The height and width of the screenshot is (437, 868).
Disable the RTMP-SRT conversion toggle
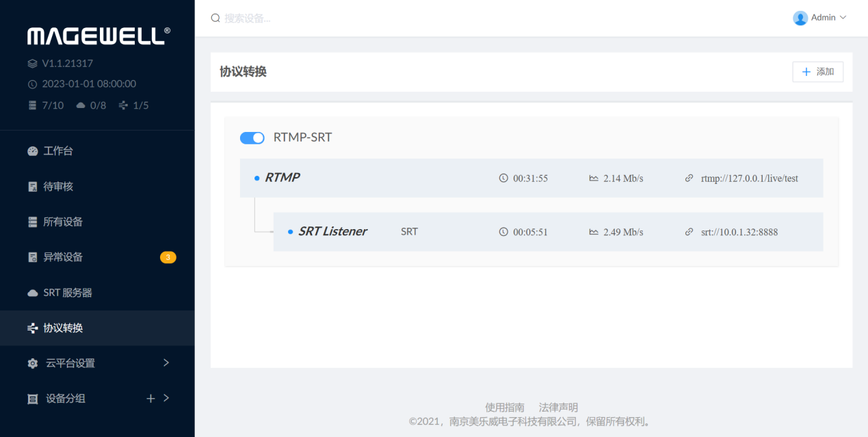pyautogui.click(x=252, y=138)
